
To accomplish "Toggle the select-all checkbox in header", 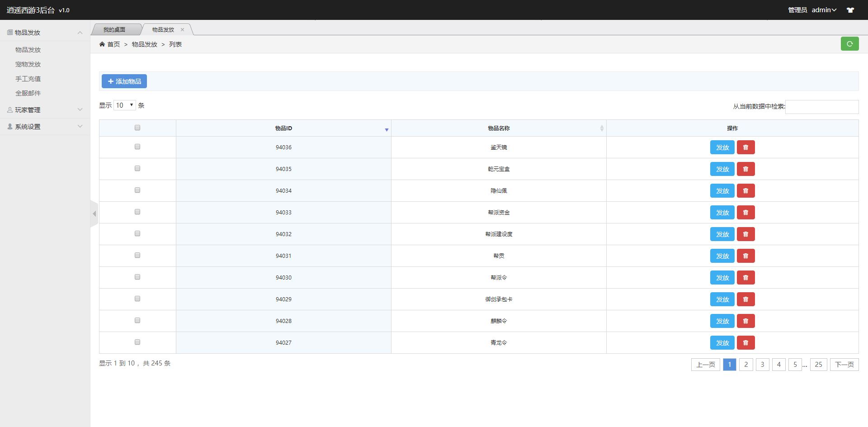I will 137,128.
